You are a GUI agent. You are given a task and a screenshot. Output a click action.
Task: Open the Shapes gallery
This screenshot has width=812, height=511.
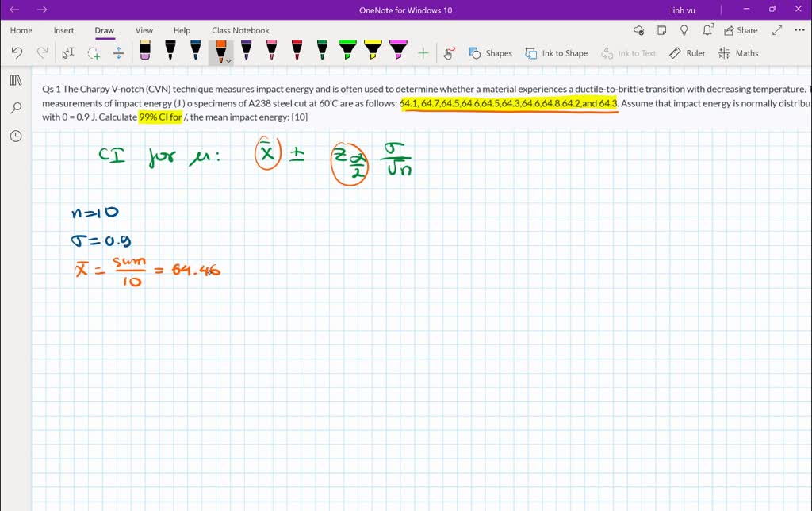click(490, 53)
